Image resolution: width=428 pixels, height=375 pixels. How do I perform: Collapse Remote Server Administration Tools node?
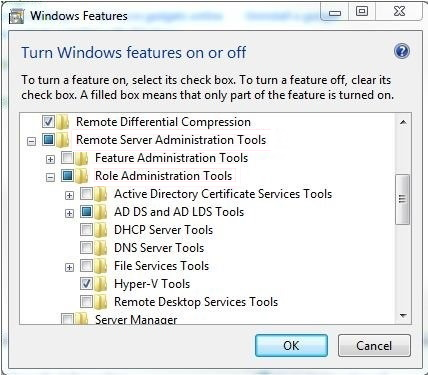tap(31, 142)
